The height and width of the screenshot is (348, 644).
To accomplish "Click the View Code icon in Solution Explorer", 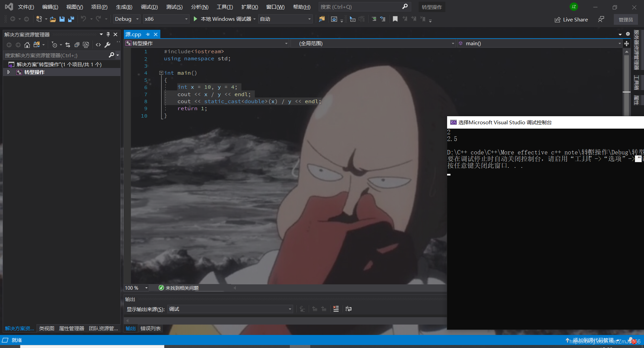I will click(98, 45).
